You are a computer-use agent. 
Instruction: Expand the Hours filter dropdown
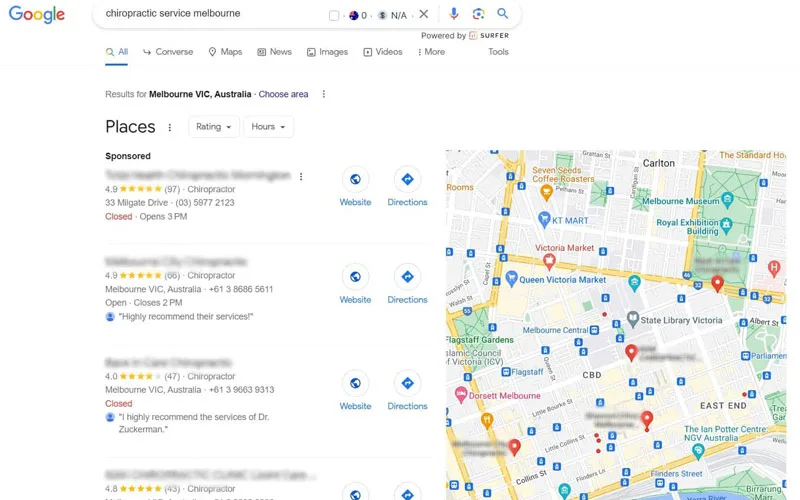click(268, 127)
